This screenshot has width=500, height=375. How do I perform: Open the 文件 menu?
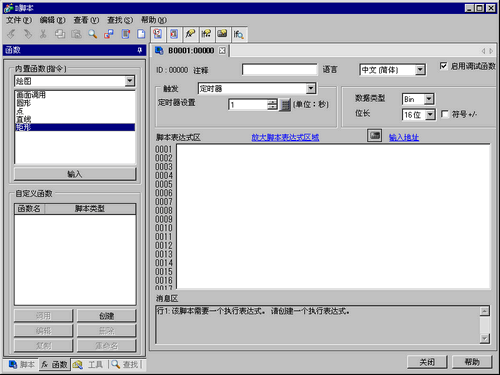coord(19,20)
